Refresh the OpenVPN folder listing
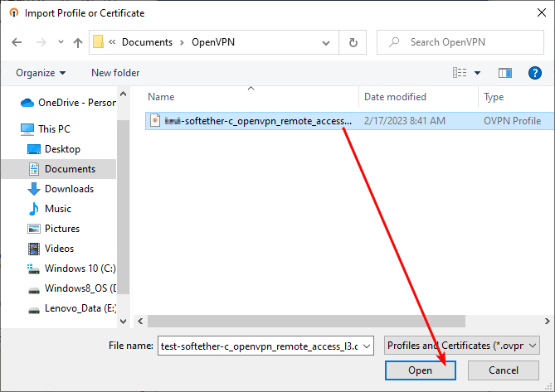 (353, 42)
